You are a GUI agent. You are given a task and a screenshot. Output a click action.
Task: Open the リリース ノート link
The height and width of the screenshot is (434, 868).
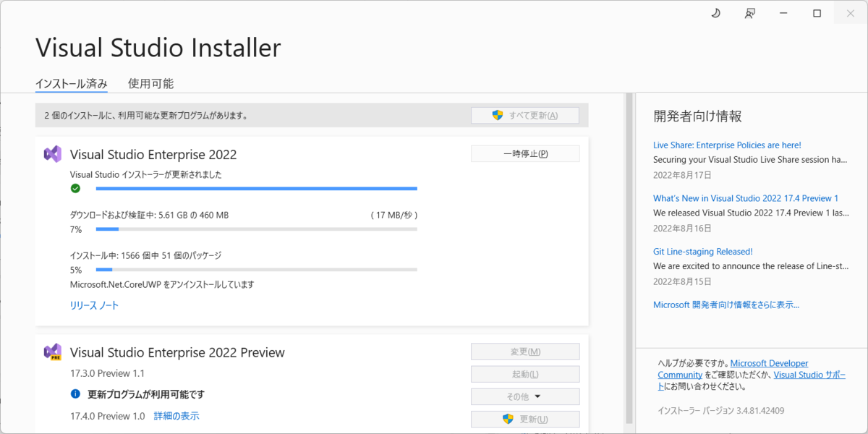tap(94, 305)
